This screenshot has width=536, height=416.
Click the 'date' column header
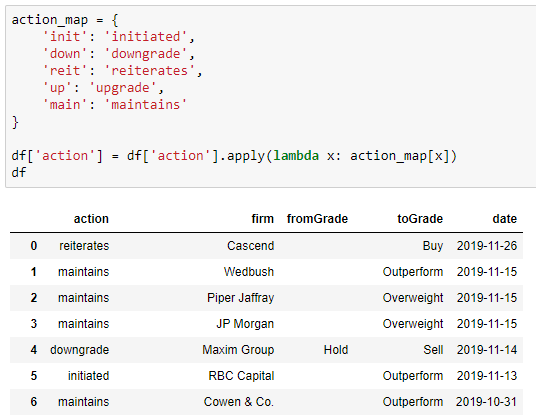pos(505,219)
